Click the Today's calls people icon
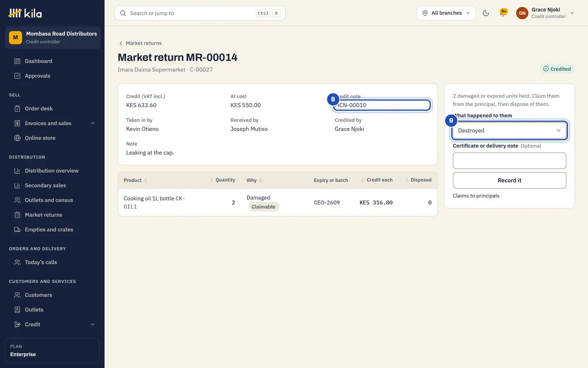 click(x=17, y=263)
